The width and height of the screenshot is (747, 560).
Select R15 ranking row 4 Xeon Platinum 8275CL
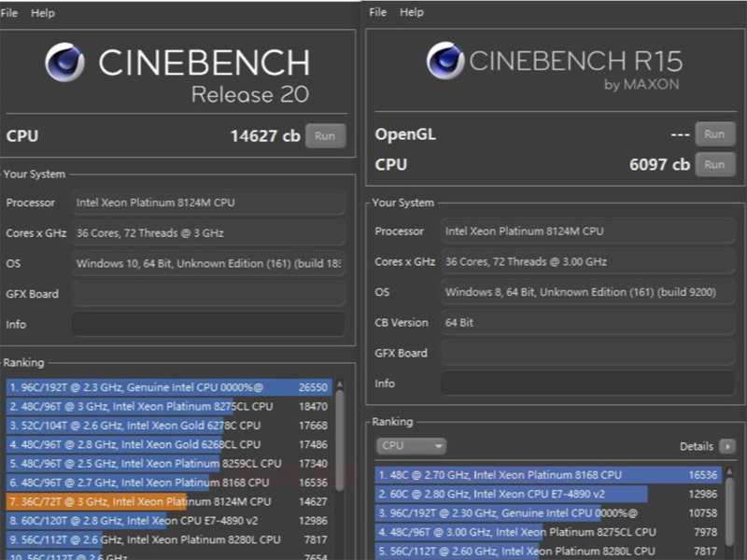[x=548, y=532]
